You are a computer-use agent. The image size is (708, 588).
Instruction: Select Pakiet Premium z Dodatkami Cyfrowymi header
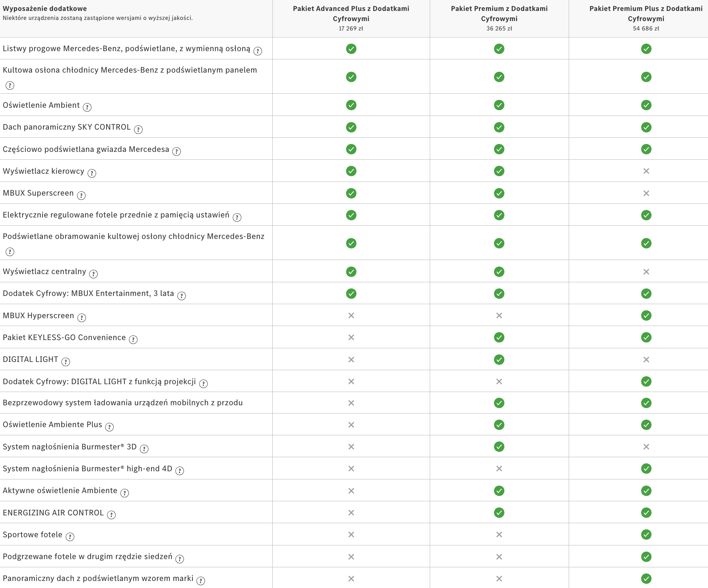[x=499, y=14]
